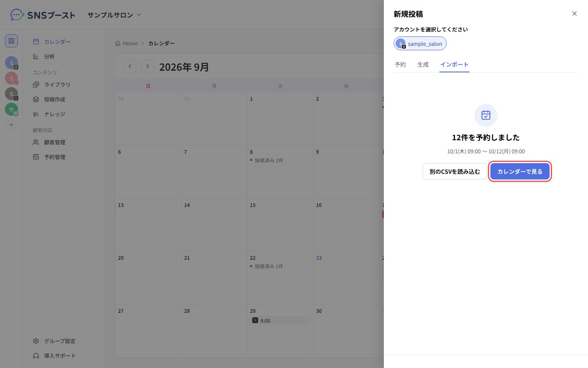Switch to the 生成 tab
Viewport: 588px width, 368px height.
(423, 65)
